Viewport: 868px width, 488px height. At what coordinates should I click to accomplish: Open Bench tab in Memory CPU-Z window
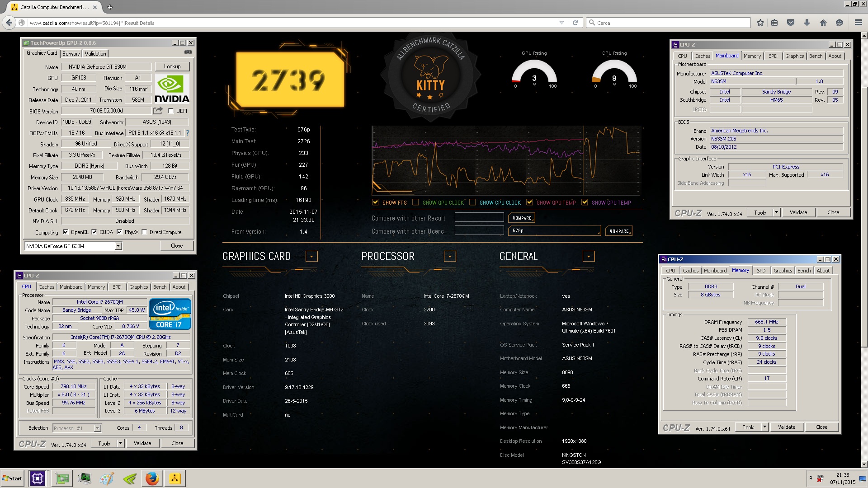pyautogui.click(x=804, y=271)
